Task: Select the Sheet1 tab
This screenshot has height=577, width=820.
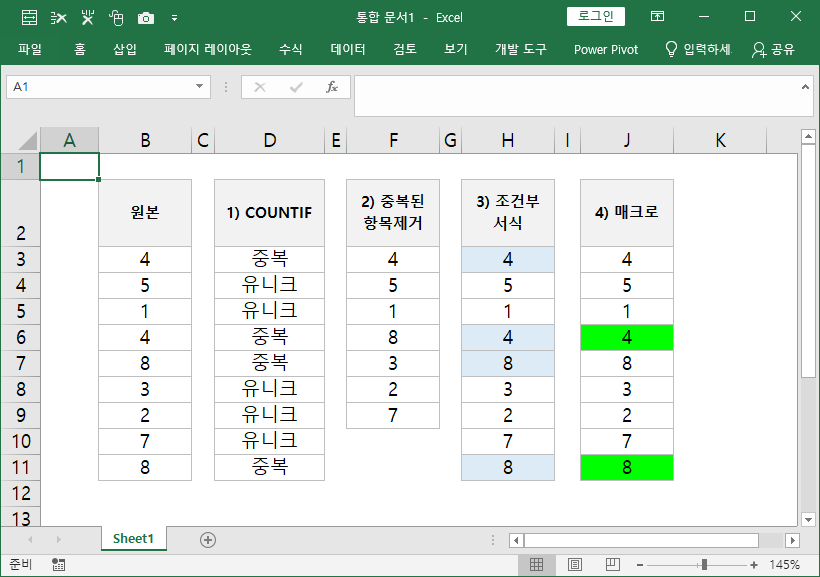Action: (133, 539)
